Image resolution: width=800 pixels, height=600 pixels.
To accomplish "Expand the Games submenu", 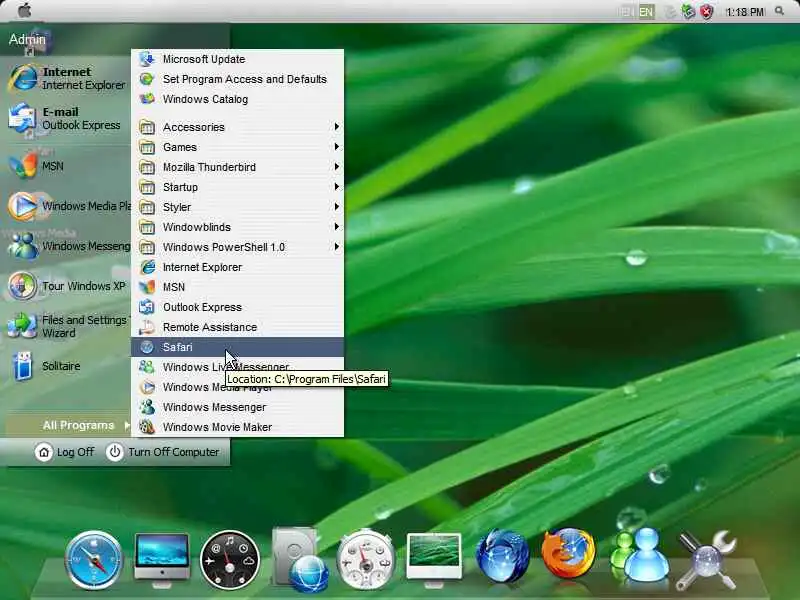I will coord(238,147).
